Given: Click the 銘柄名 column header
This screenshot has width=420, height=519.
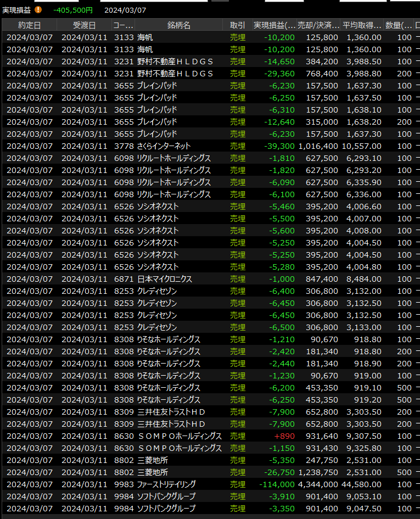Looking at the screenshot, I should click(x=179, y=25).
